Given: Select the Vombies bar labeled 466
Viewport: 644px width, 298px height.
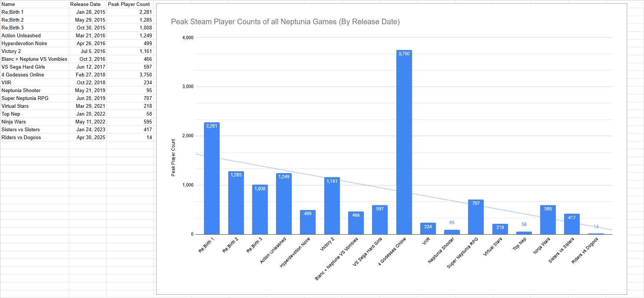Looking at the screenshot, I should click(x=356, y=223).
